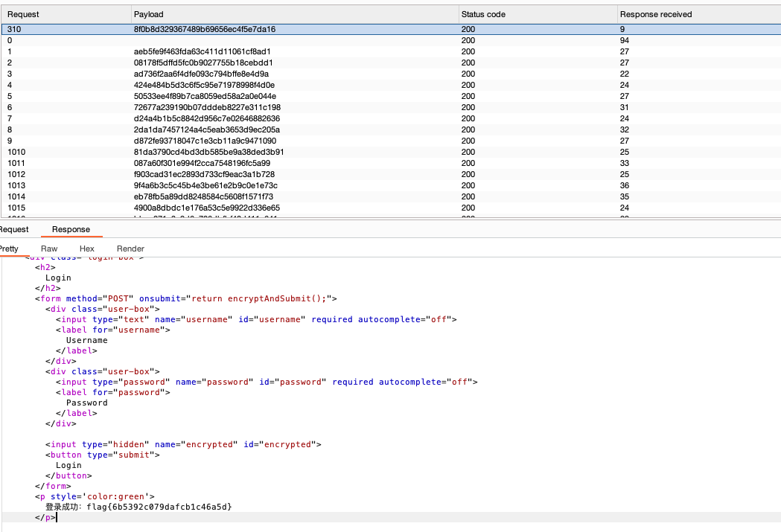Open the Render view tab
781x532 pixels.
(130, 249)
